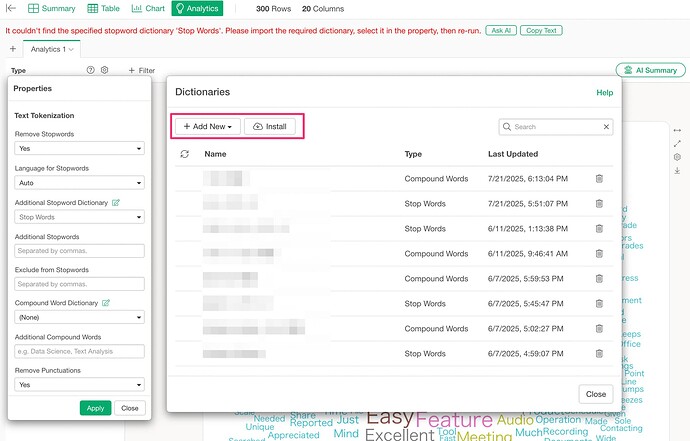This screenshot has width=690, height=441.
Task: Delete dictionary updated 6/7/2025, 5:02:27 PM
Action: [x=599, y=329]
